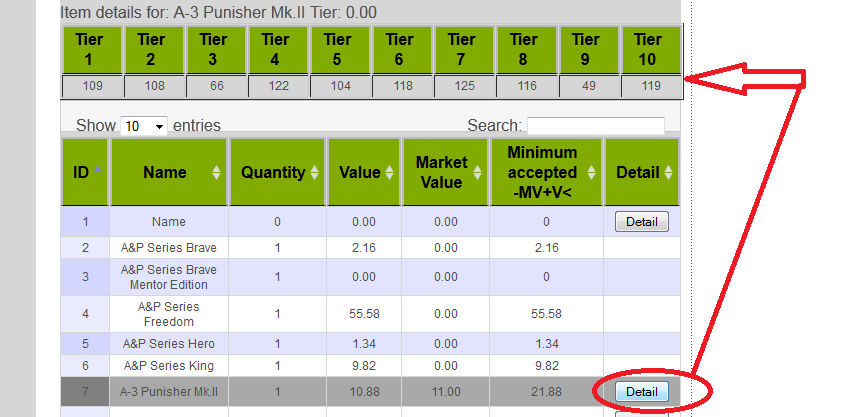849x417 pixels.
Task: Click market value 11.00 cell
Action: 446,392
